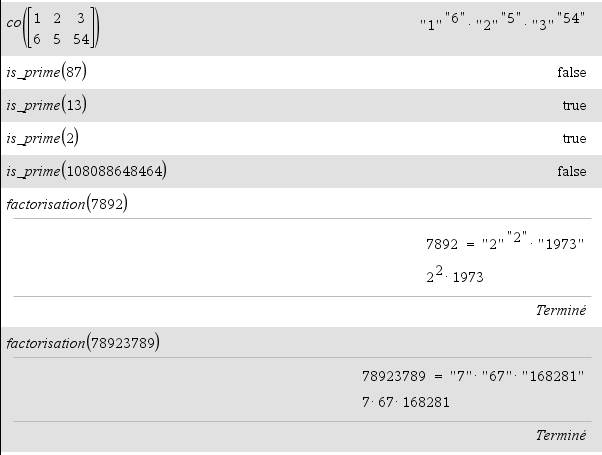Click the co matrix result output
The height and width of the screenshot is (455, 602).
coord(503,22)
